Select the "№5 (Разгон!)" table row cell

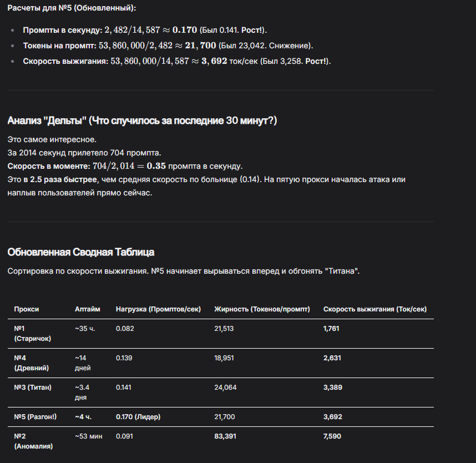35,417
